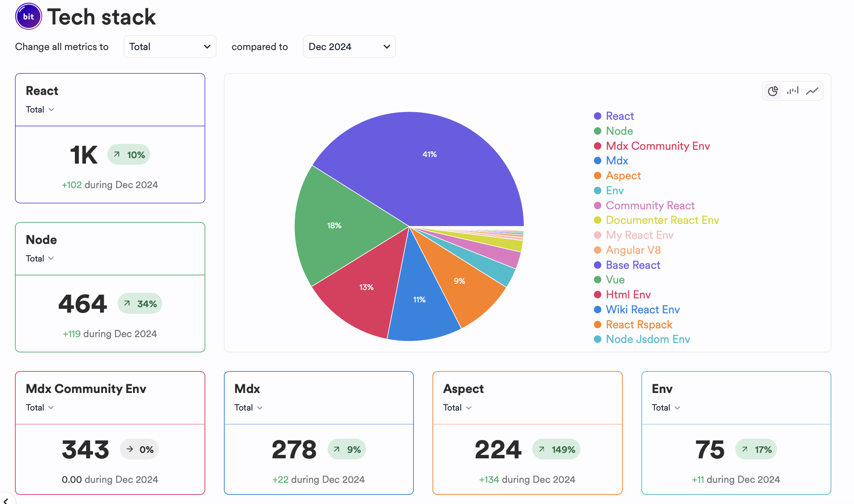
Task: Click '0.00 during Dec 2024' text
Action: (x=110, y=479)
